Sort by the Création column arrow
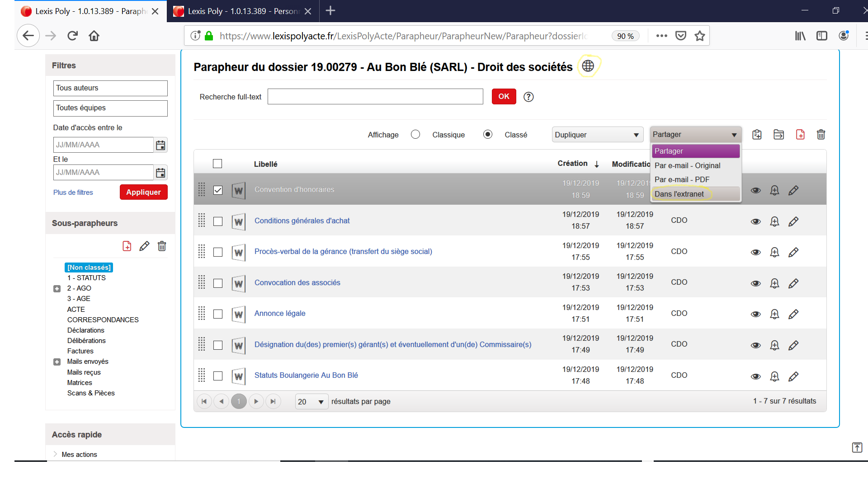Screen dimensions: 868x488 pyautogui.click(x=597, y=164)
